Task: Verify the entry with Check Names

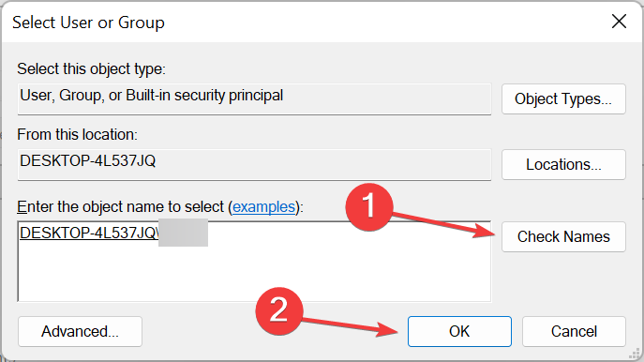Action: point(563,236)
